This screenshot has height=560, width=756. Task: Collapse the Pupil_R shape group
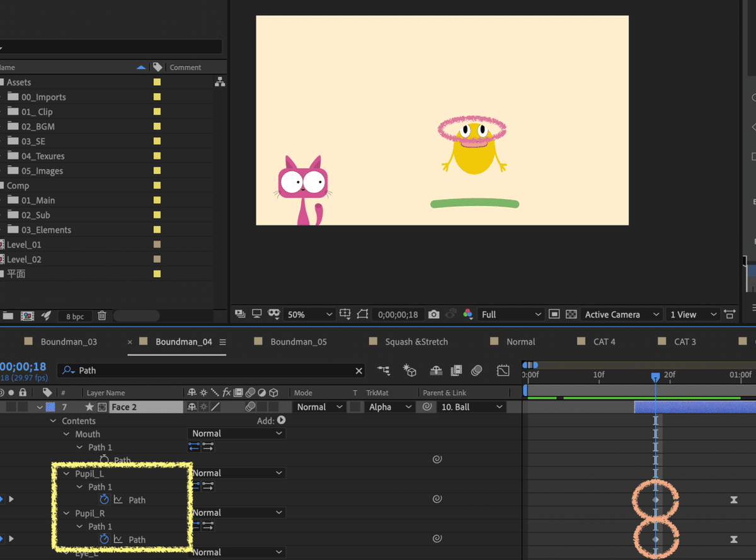66,513
